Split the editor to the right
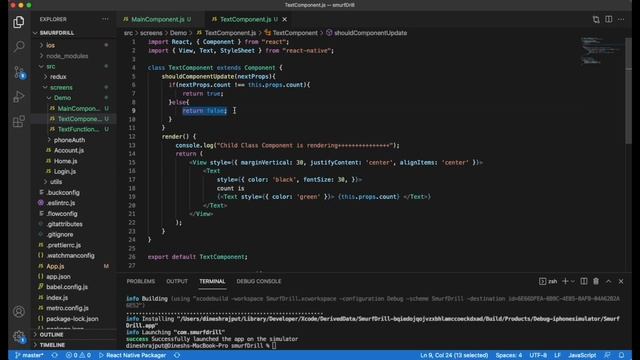 click(x=609, y=19)
